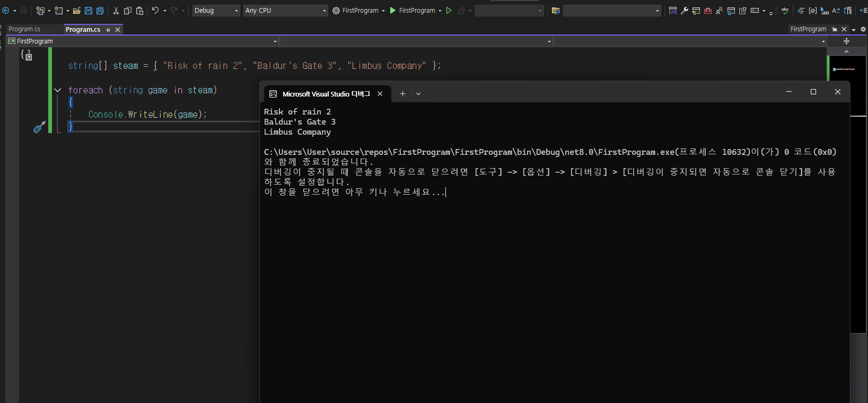This screenshot has width=868, height=403.
Task: Click the Baldur's Gate 3 console output line
Action: (x=300, y=122)
